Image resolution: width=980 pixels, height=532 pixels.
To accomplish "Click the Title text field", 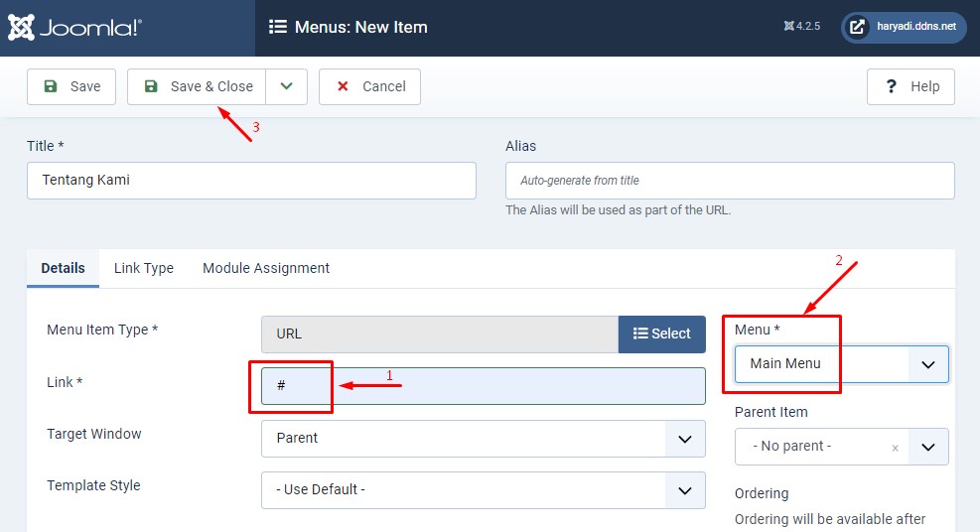I will click(x=251, y=181).
